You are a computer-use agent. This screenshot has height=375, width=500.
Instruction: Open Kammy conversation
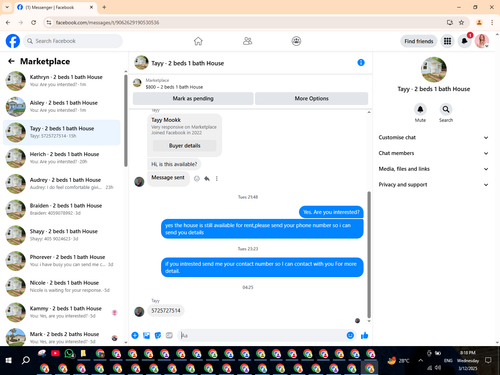(62, 312)
